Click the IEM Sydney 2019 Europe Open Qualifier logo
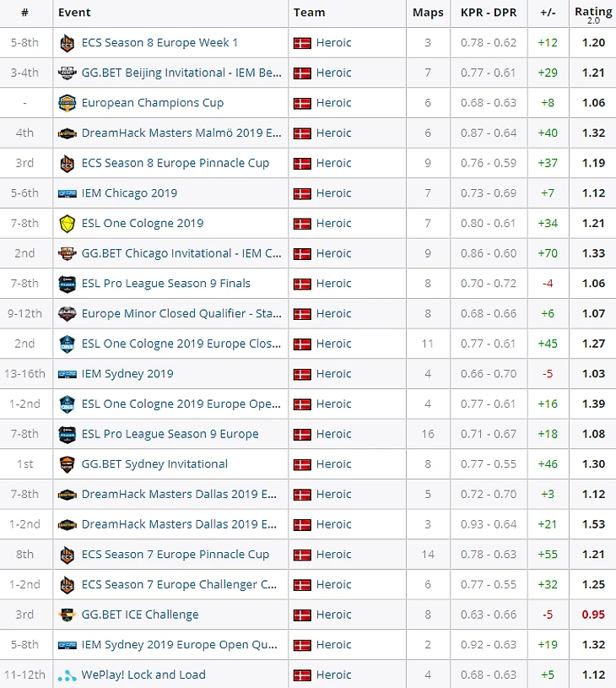Viewport: 616px width, 688px height. tap(68, 645)
